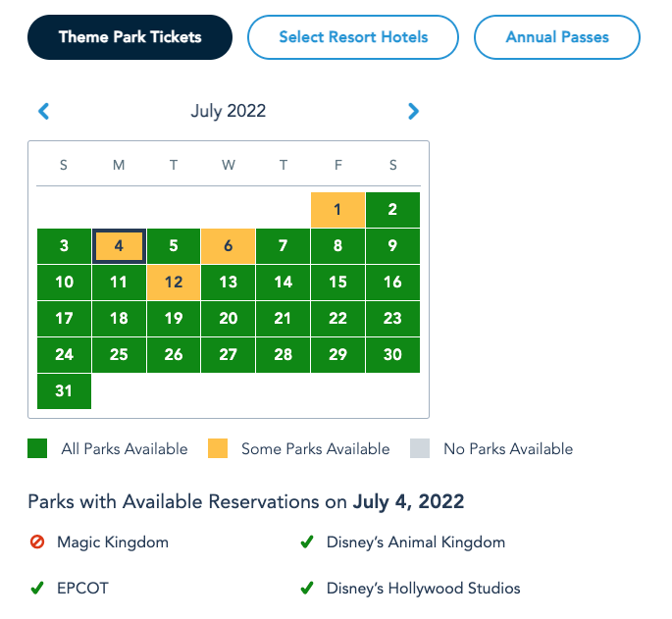Viewport: 672px width, 619px height.
Task: Advance to next month with right chevron
Action: pos(413,112)
